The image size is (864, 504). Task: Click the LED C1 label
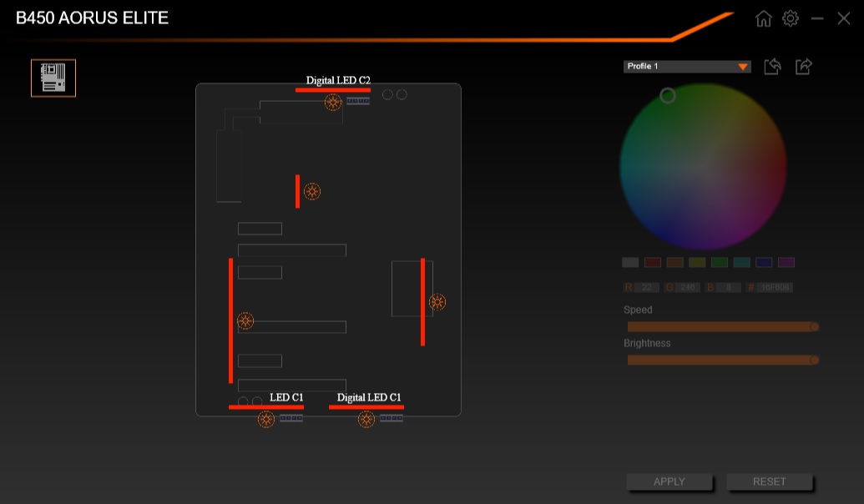[286, 397]
